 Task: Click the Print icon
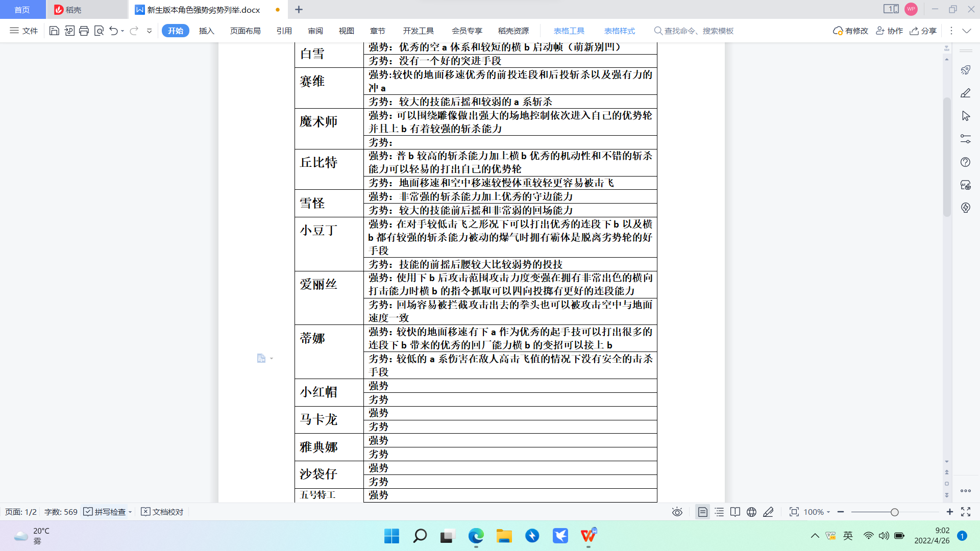pyautogui.click(x=84, y=31)
